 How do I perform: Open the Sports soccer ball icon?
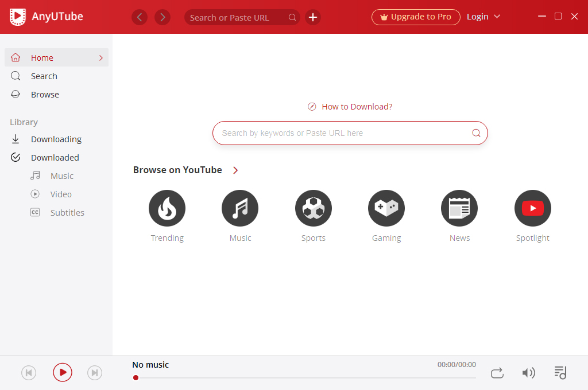(x=314, y=208)
